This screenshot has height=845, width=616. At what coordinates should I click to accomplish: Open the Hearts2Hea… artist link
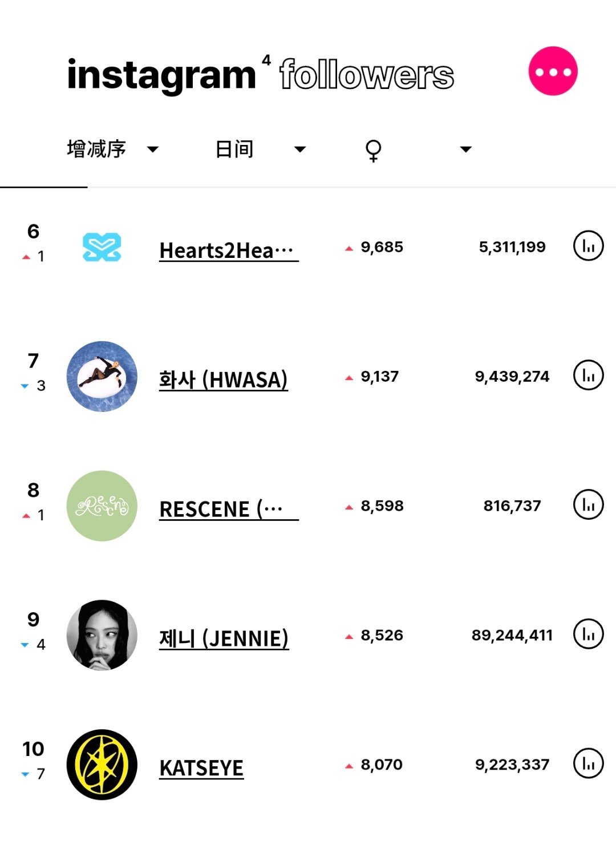[x=229, y=250]
